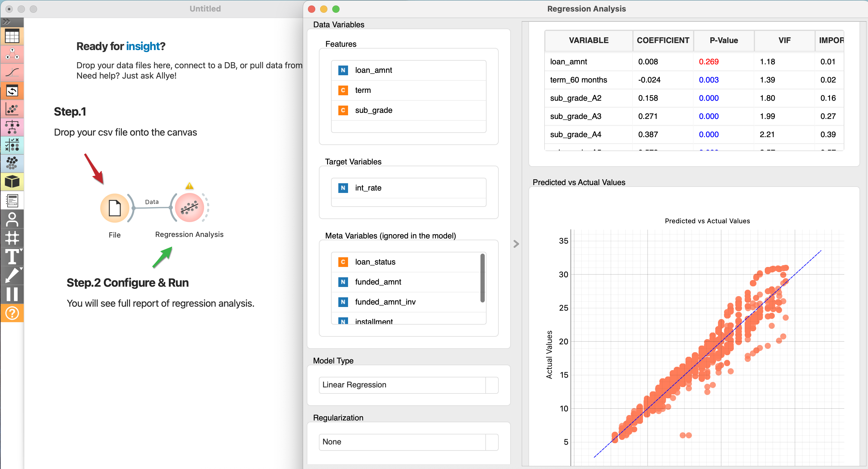Open the Regularization None dropdown
The image size is (868, 469).
point(408,442)
